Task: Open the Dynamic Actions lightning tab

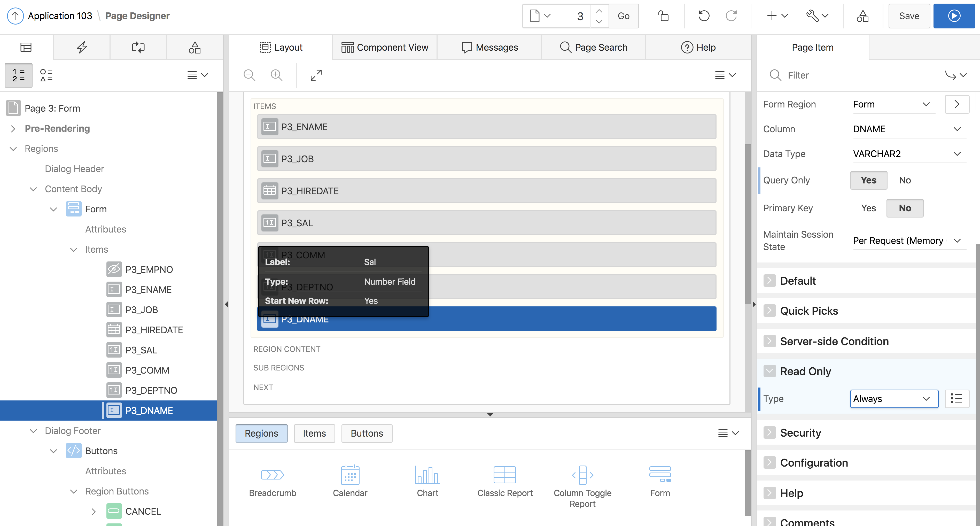Action: 82,47
